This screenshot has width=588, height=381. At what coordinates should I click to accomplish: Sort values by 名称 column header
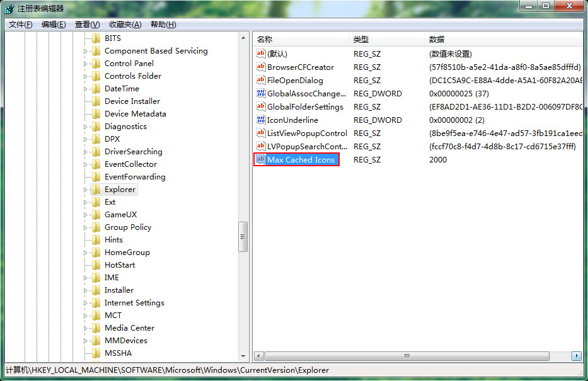[x=265, y=39]
